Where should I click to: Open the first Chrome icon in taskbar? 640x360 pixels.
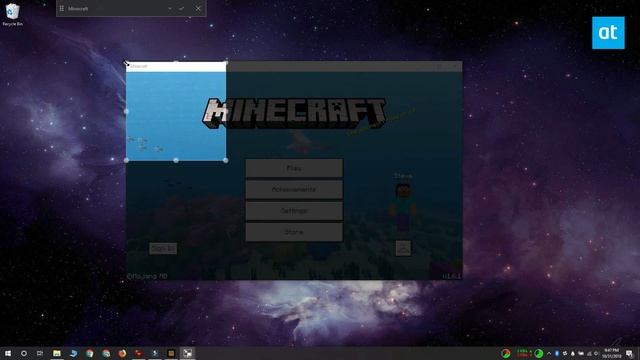pos(90,353)
